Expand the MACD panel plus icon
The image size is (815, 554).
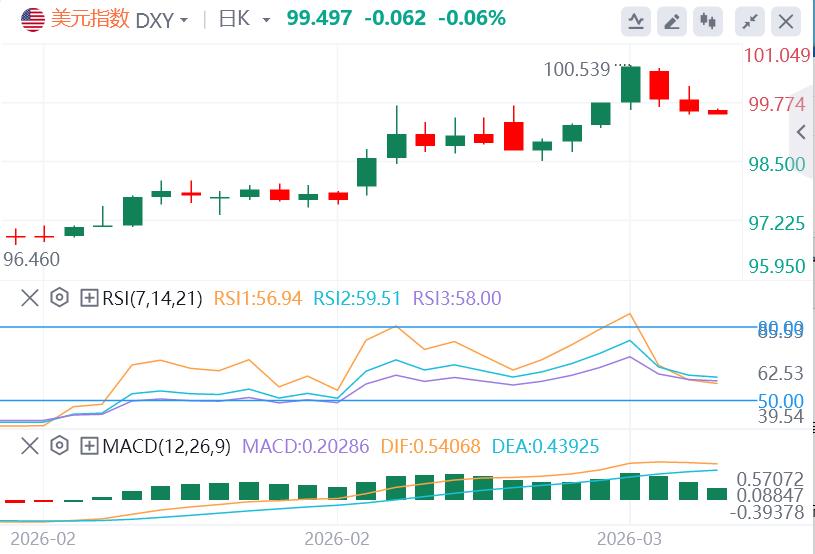point(89,446)
